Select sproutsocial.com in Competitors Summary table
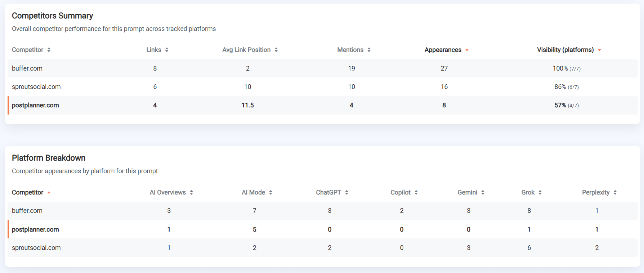 click(36, 87)
